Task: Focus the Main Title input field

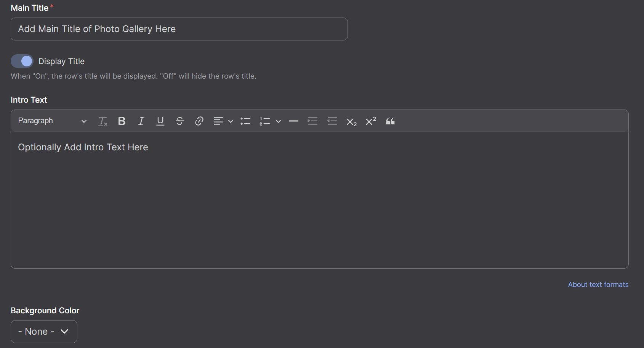Action: (179, 29)
